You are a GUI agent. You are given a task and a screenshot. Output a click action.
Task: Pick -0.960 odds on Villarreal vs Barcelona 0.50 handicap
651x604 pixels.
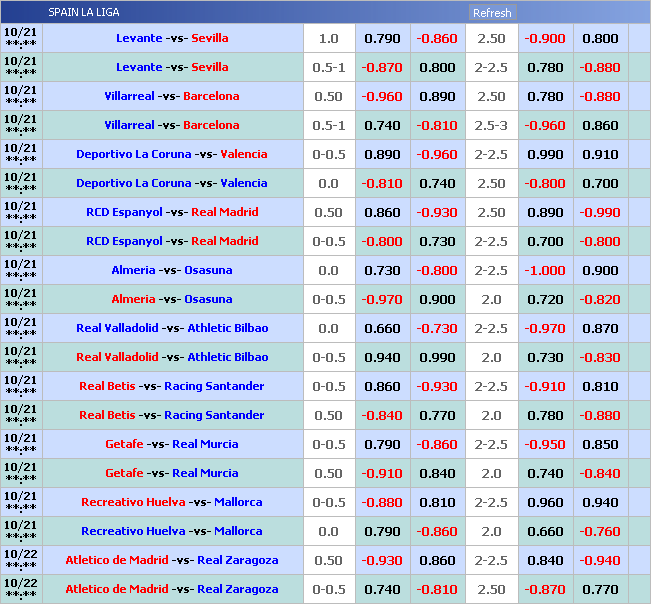point(382,97)
